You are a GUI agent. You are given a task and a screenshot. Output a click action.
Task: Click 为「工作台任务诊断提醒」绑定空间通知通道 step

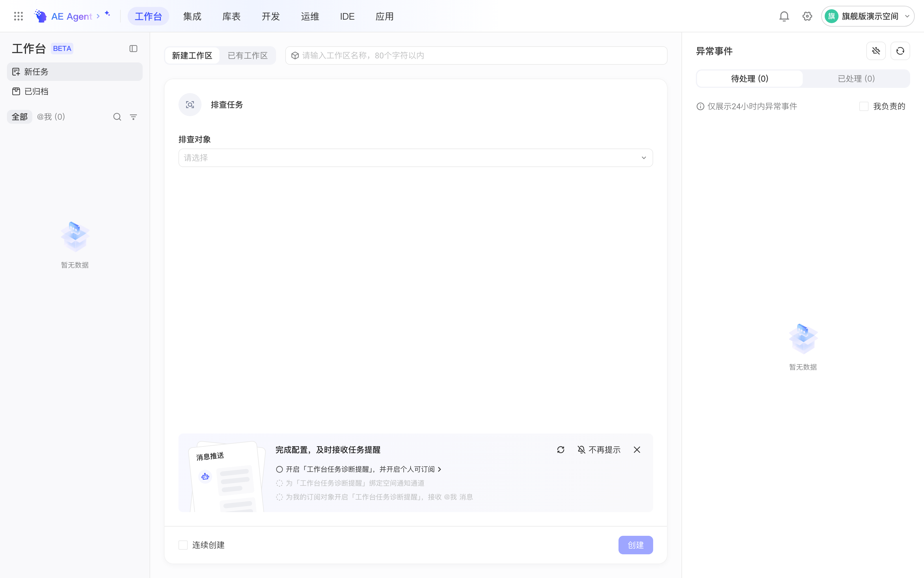tap(350, 483)
